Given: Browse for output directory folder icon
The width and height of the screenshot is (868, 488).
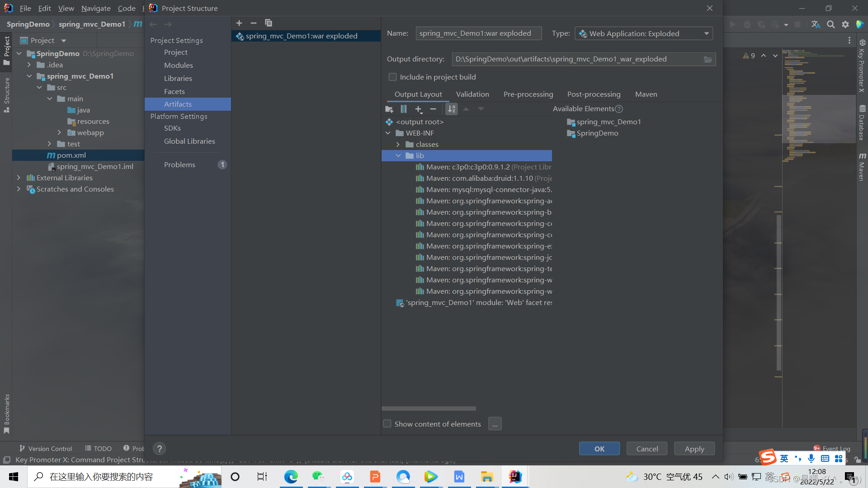Looking at the screenshot, I should [x=708, y=59].
